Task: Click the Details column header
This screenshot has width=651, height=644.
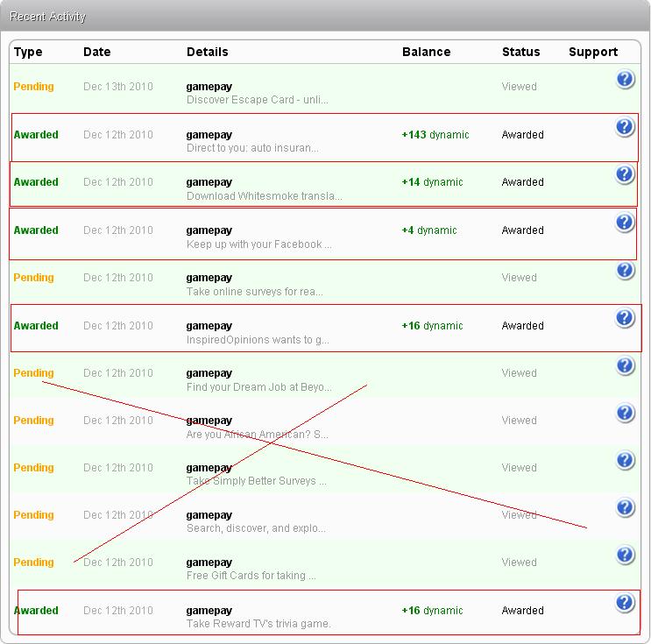Action: (x=207, y=52)
